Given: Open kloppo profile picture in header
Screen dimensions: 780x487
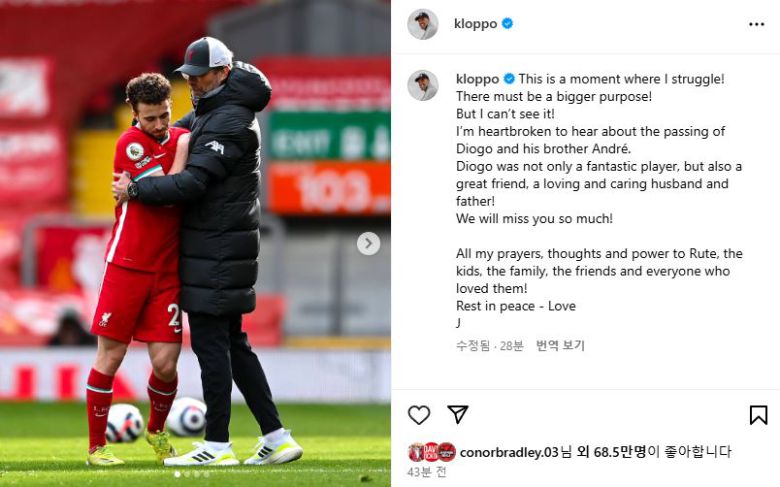Looking at the screenshot, I should (x=423, y=24).
